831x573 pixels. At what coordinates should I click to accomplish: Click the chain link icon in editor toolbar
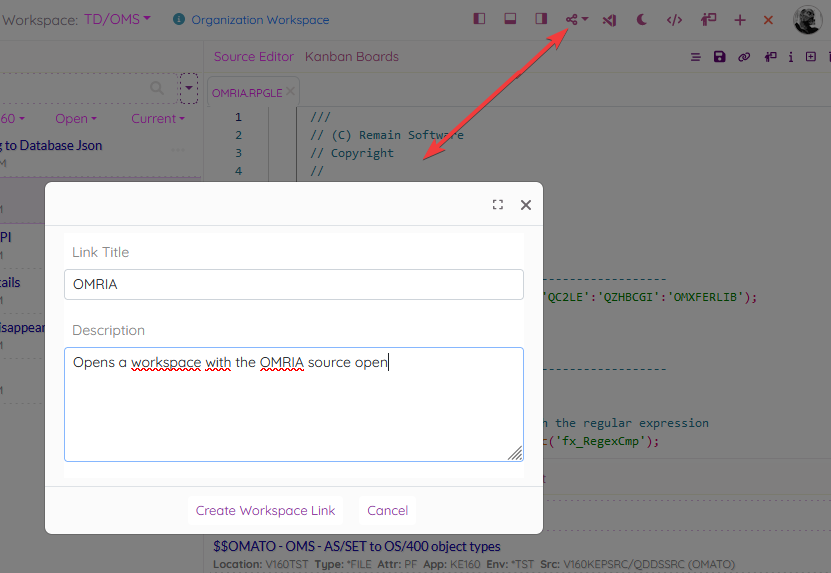744,57
